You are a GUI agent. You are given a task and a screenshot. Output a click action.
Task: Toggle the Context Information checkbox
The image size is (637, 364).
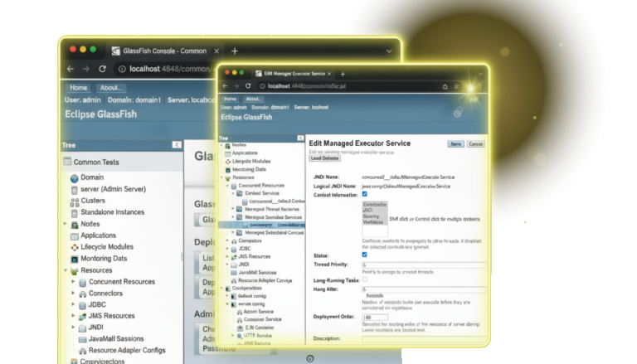pos(364,194)
